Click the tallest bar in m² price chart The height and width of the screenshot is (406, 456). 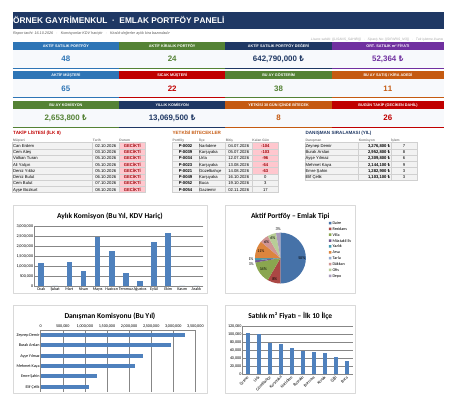click(248, 353)
